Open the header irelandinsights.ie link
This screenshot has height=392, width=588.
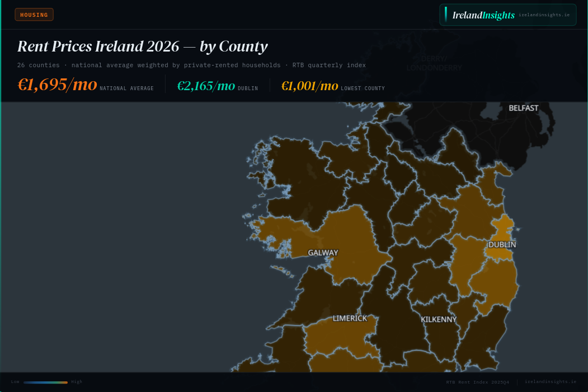(x=544, y=15)
